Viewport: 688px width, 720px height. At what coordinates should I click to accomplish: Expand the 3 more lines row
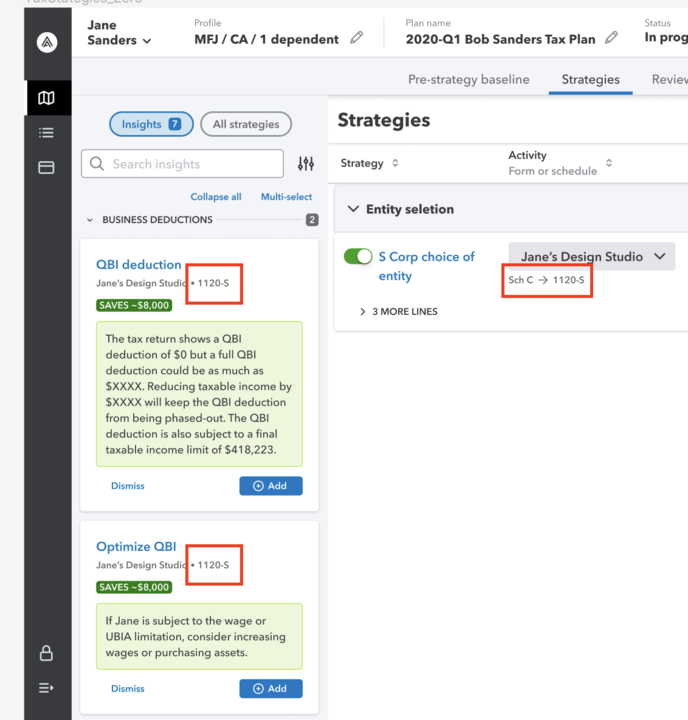coord(399,312)
